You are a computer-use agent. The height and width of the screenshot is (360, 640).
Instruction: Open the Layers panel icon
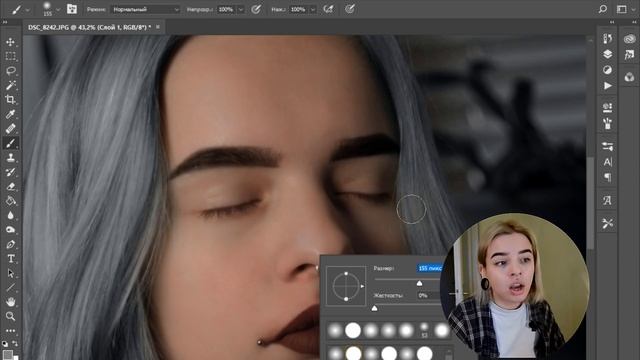pos(607,54)
